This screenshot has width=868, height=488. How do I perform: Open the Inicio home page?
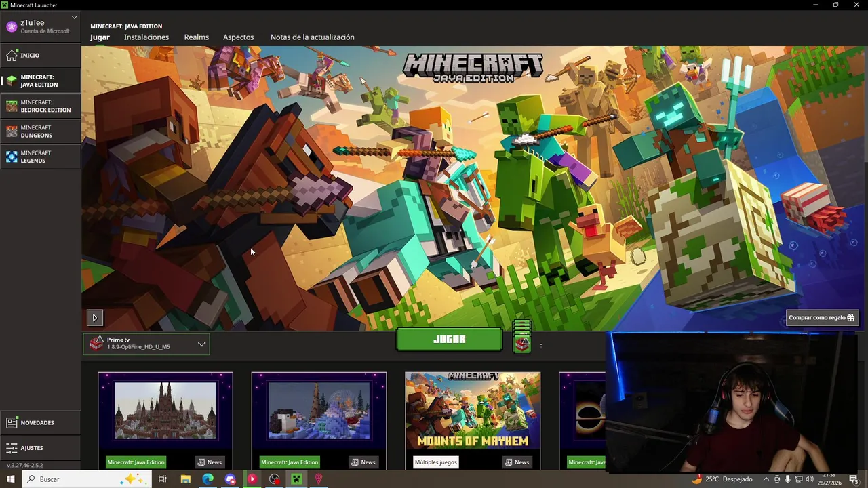(x=40, y=56)
